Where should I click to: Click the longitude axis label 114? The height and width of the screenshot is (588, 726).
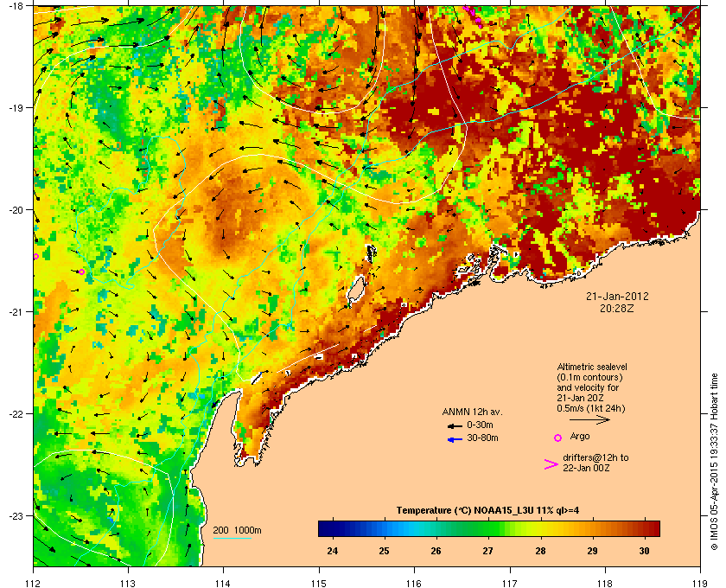coord(223,583)
